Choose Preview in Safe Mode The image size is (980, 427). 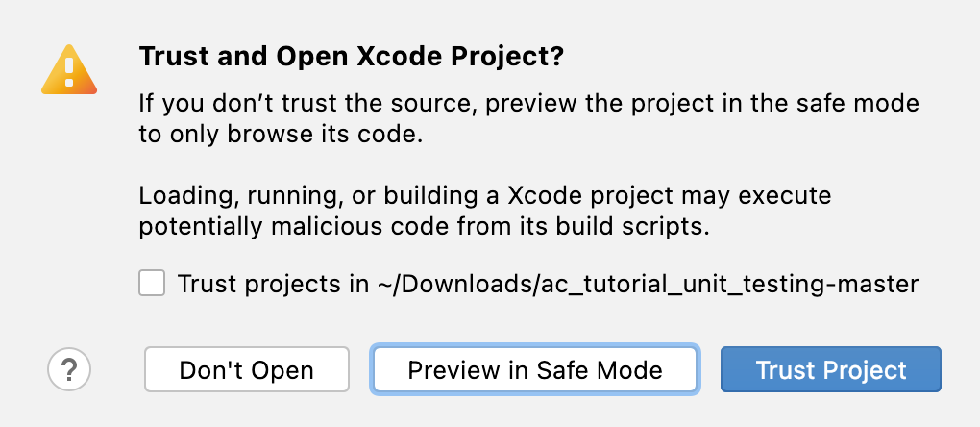(535, 370)
